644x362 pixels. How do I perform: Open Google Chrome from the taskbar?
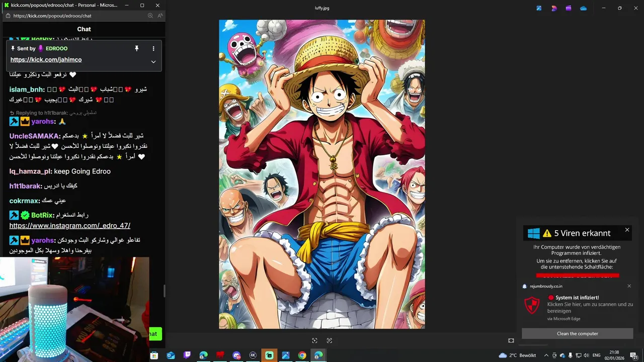302,355
